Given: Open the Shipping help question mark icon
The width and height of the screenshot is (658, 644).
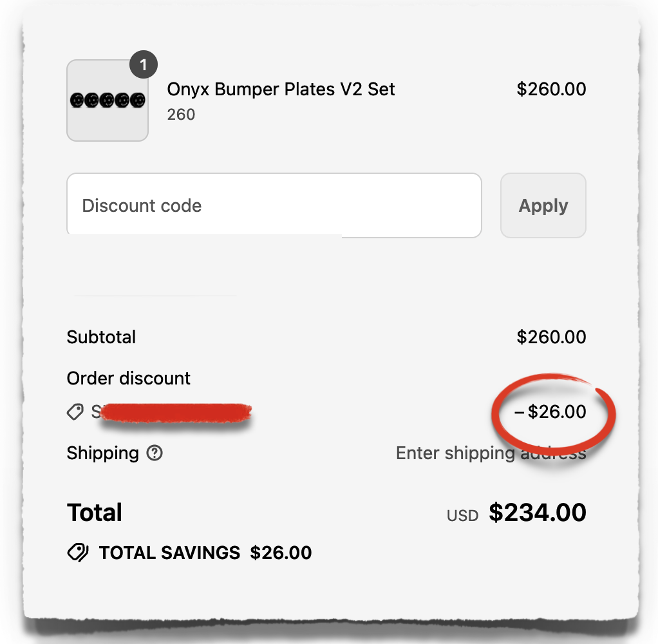Looking at the screenshot, I should pos(154,454).
